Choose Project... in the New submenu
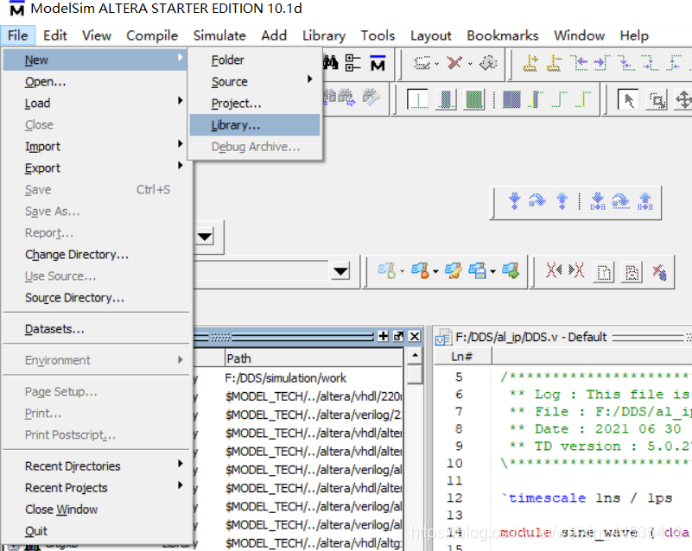Image resolution: width=692 pixels, height=551 pixels. [255, 104]
